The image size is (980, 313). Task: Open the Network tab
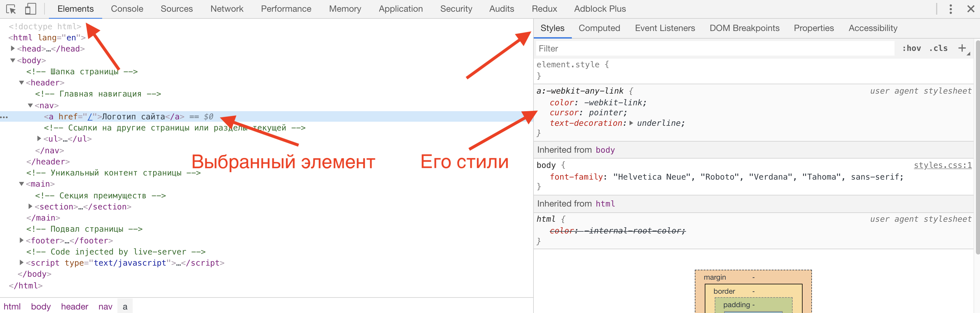click(227, 9)
